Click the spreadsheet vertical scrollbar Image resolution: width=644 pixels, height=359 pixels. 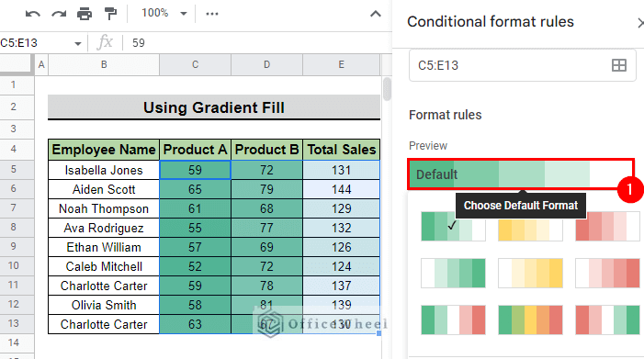(x=387, y=89)
